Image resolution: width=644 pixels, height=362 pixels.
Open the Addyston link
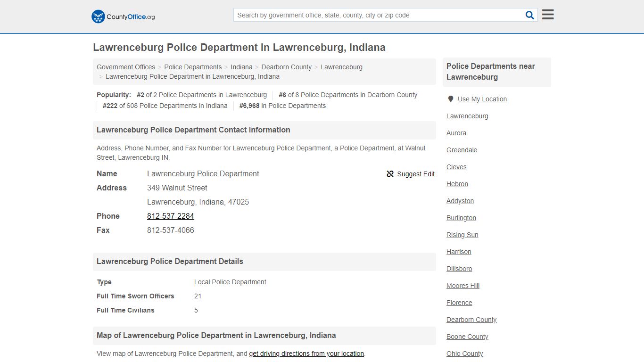460,201
